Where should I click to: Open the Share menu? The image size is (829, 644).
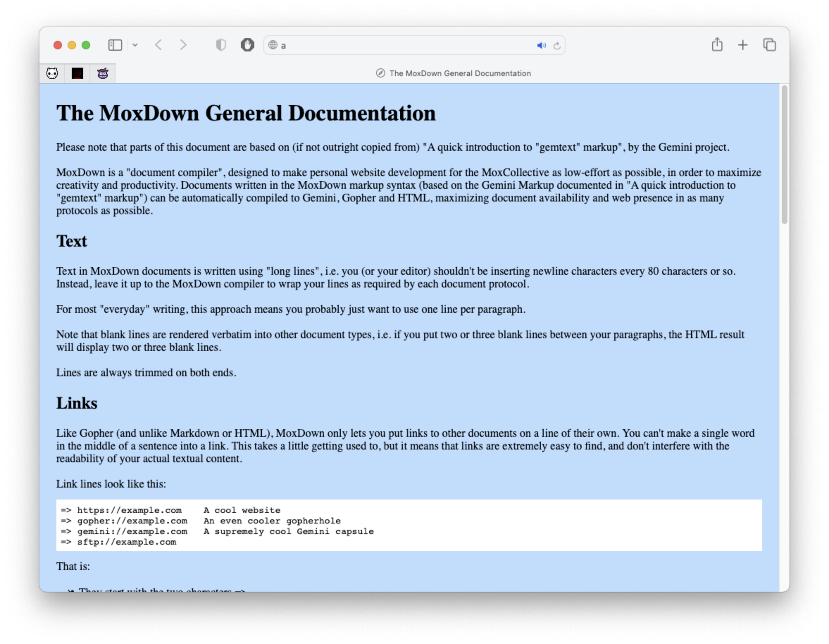point(717,45)
